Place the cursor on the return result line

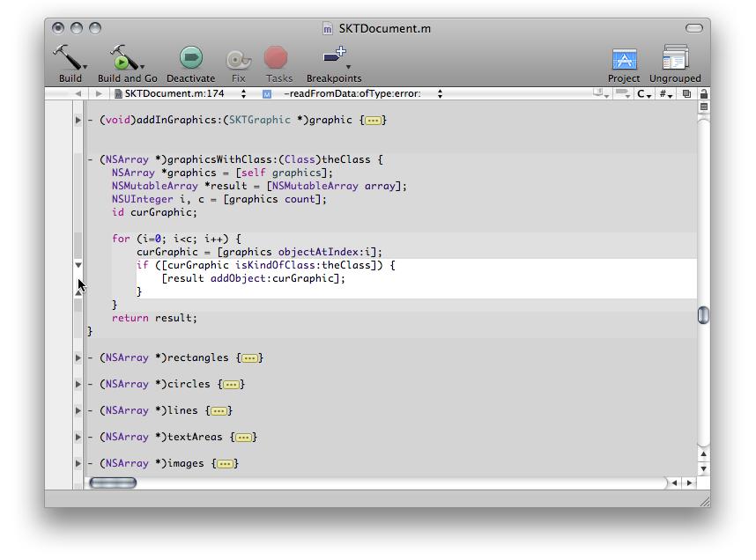pyautogui.click(x=176, y=319)
